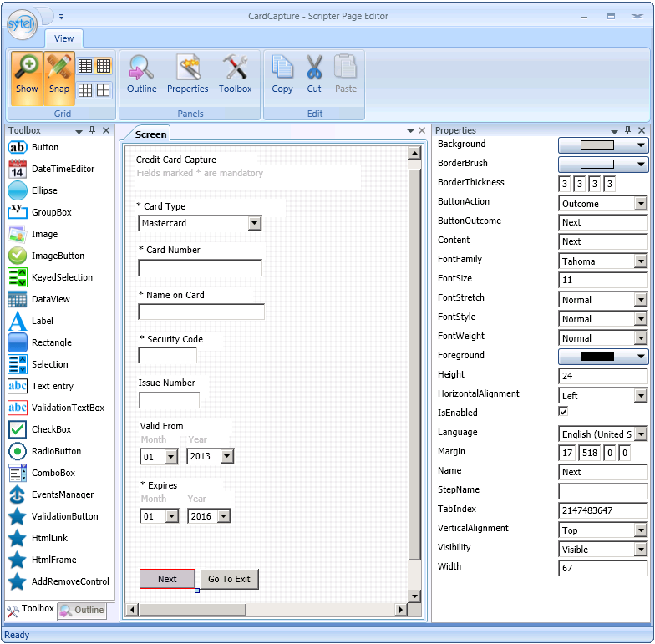Open the Foreground black color picker
The height and width of the screenshot is (644, 655).
[603, 357]
